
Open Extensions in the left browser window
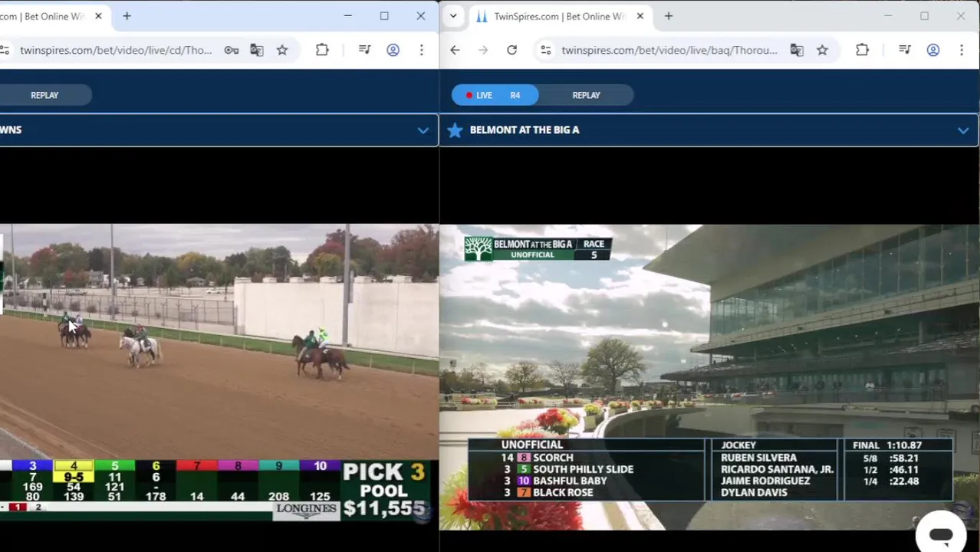pos(322,51)
